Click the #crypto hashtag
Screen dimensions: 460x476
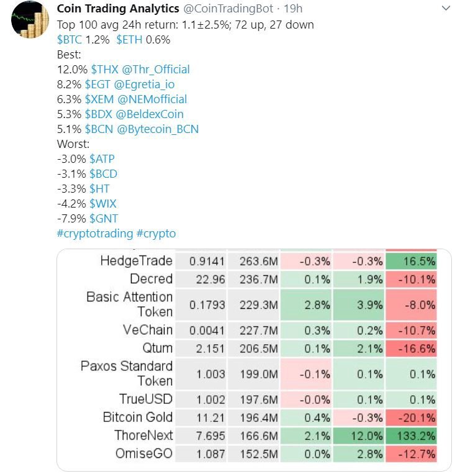tap(156, 233)
